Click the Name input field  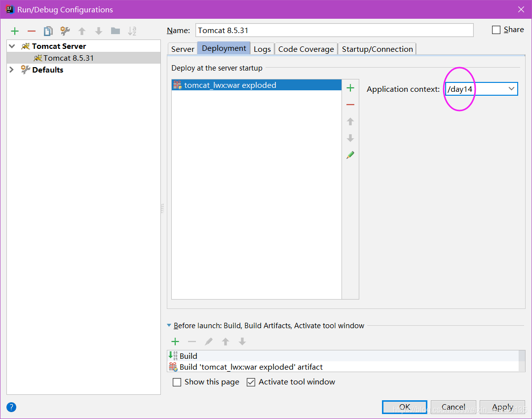click(334, 30)
